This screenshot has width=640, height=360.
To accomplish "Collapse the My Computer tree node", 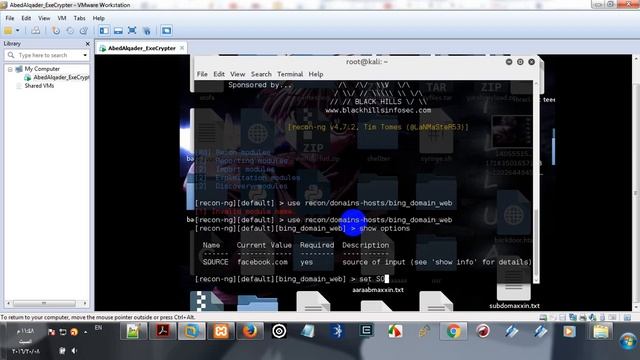I will [x=10, y=69].
